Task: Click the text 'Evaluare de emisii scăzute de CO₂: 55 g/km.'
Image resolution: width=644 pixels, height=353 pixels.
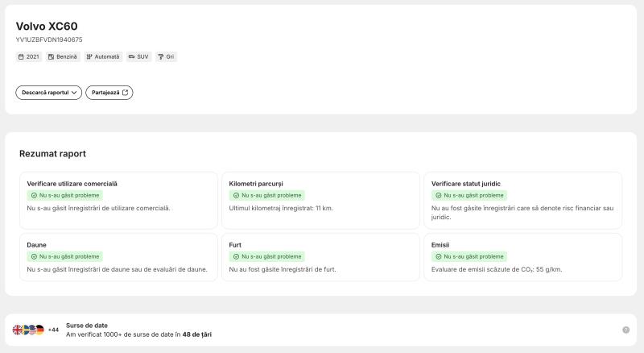Action: [497, 269]
